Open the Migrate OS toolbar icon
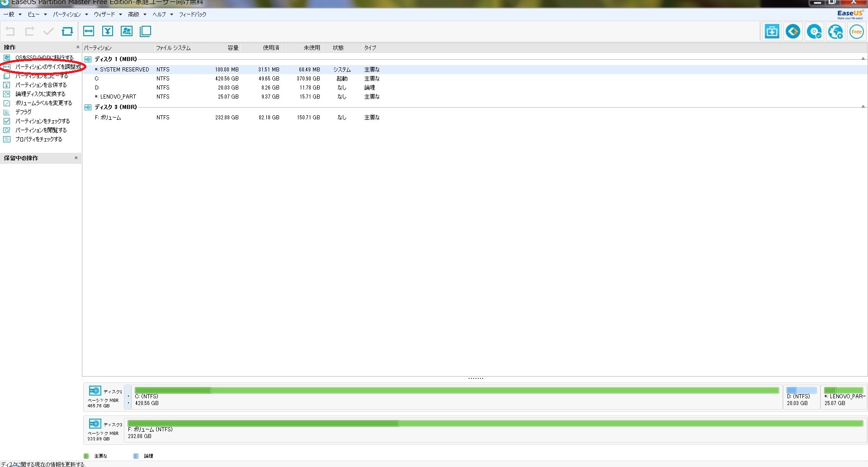The image size is (868, 467). (127, 31)
